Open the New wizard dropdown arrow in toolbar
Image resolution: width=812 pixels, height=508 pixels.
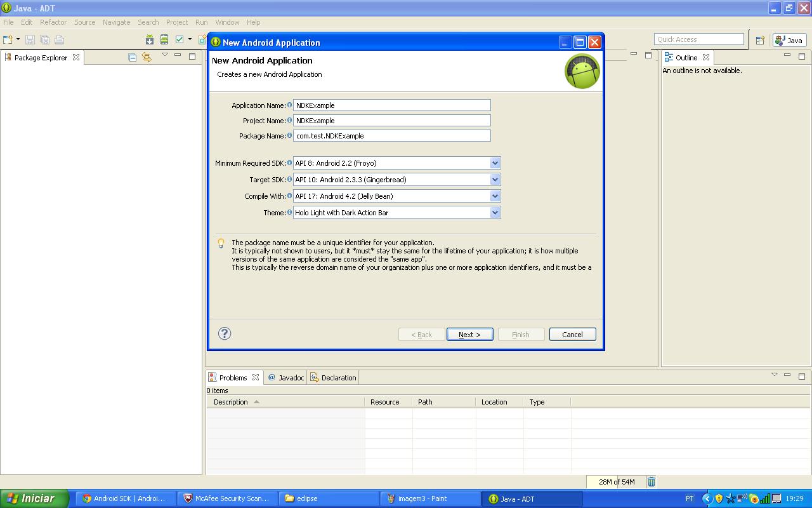(x=18, y=39)
